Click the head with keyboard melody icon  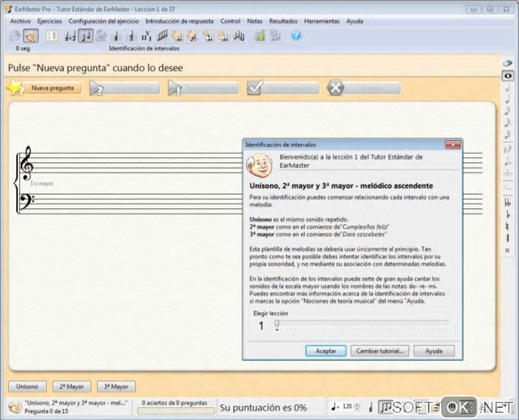223,36
